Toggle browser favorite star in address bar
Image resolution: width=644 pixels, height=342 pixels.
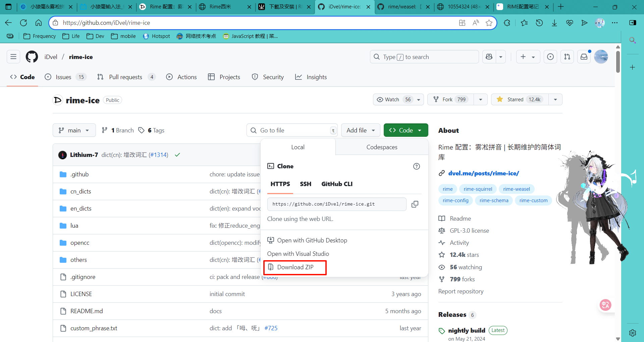[489, 23]
